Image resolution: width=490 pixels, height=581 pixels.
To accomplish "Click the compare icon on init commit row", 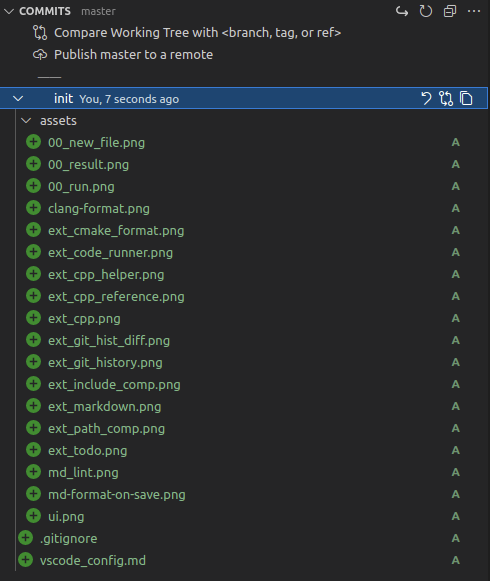I will click(446, 99).
